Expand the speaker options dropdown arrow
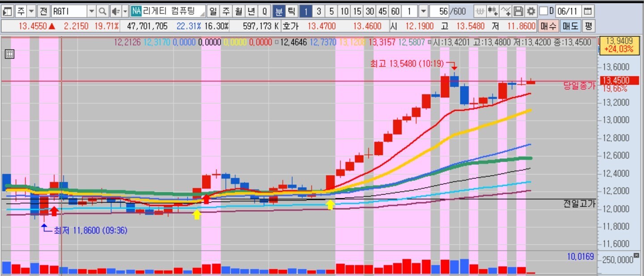644x276 pixels. click(125, 11)
